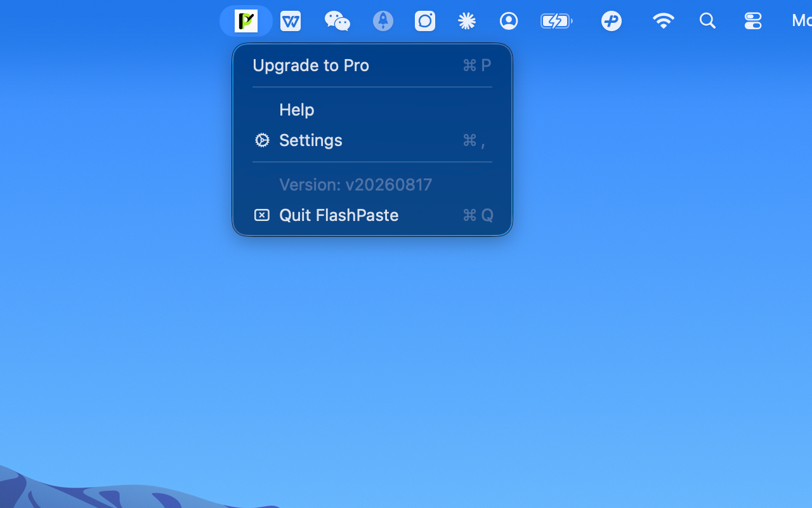The height and width of the screenshot is (508, 812).
Task: Click the Spotlight search magnifier icon
Action: point(707,21)
